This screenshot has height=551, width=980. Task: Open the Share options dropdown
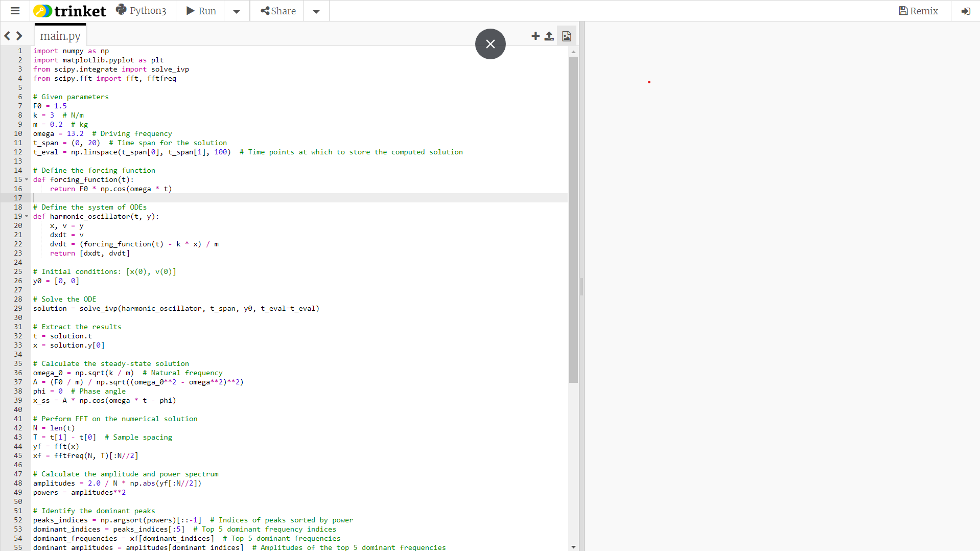point(315,11)
